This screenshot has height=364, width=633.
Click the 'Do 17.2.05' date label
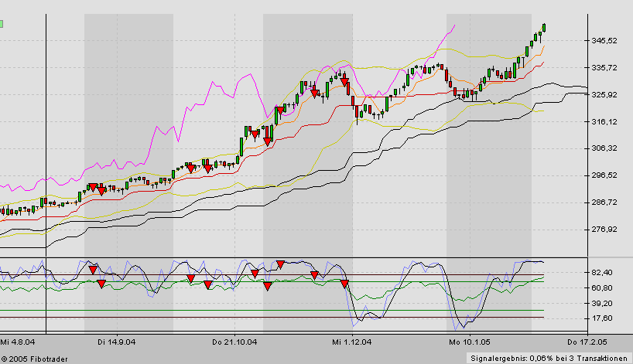pos(585,341)
